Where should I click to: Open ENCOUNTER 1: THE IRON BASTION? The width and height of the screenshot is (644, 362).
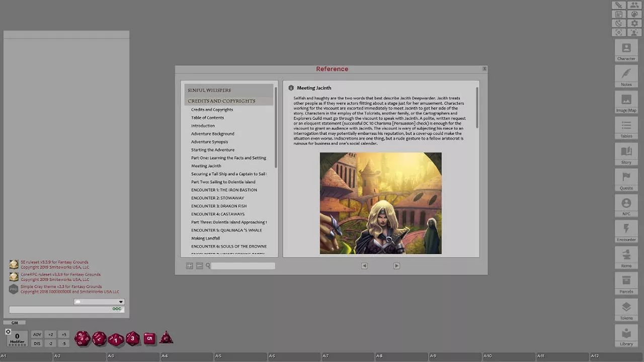[x=224, y=190]
